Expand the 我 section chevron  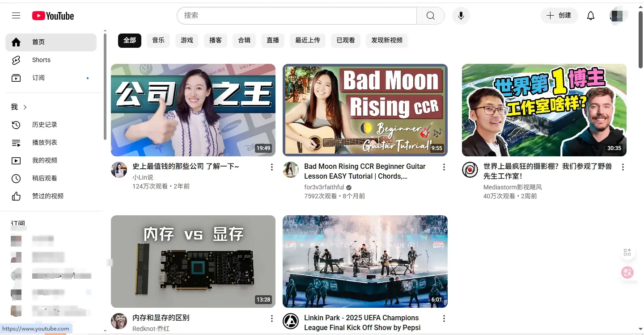pyautogui.click(x=25, y=107)
